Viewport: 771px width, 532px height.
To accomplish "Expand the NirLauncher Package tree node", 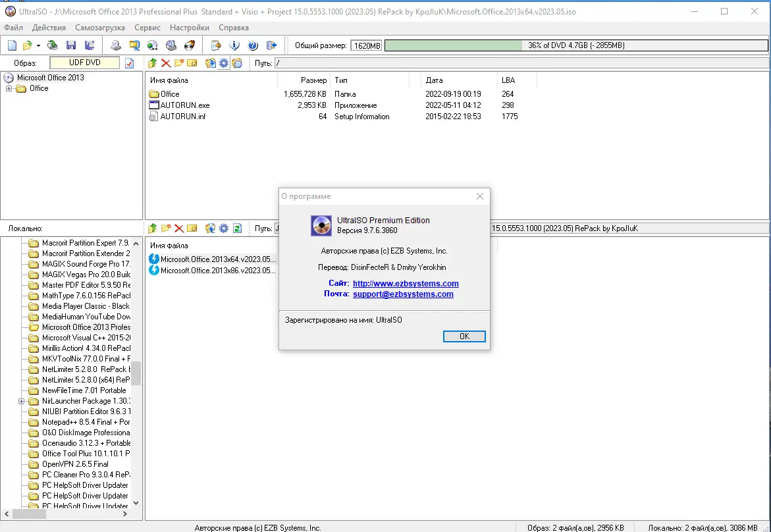I will (20, 401).
